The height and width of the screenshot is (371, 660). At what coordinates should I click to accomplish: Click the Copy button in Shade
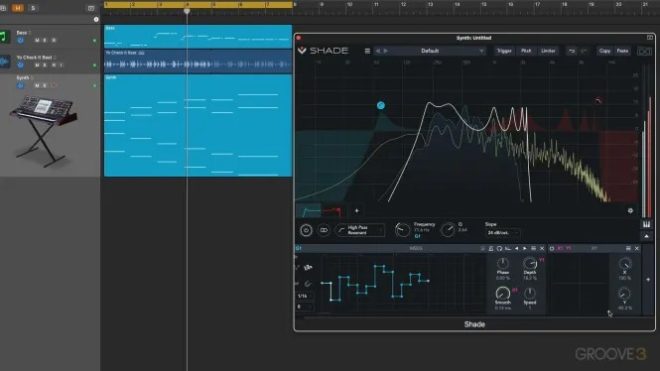click(605, 51)
